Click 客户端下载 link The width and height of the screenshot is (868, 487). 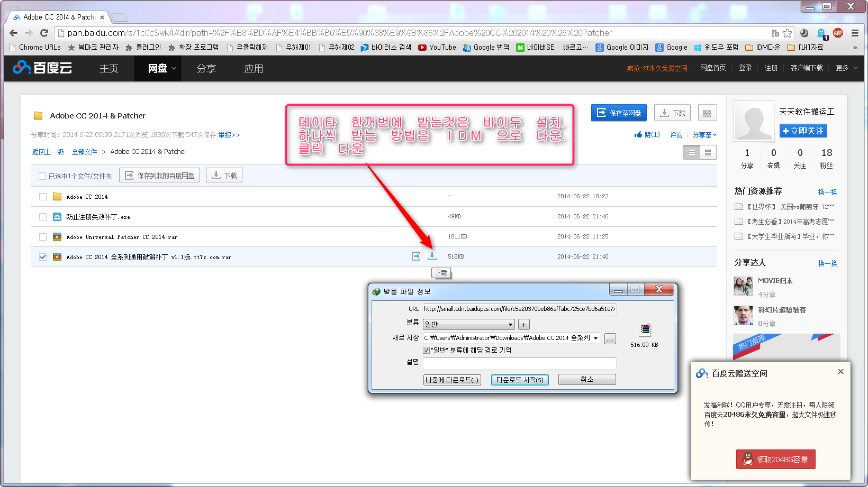tap(807, 68)
